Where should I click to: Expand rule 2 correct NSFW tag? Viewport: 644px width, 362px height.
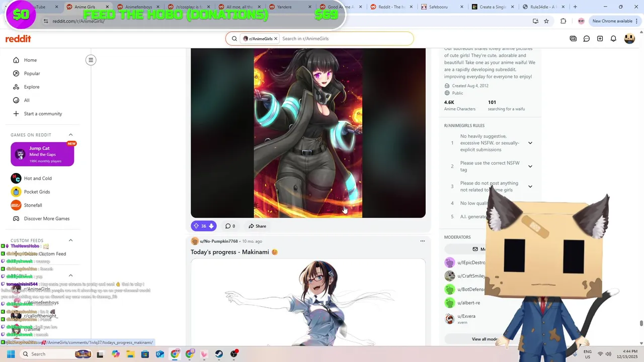(530, 166)
